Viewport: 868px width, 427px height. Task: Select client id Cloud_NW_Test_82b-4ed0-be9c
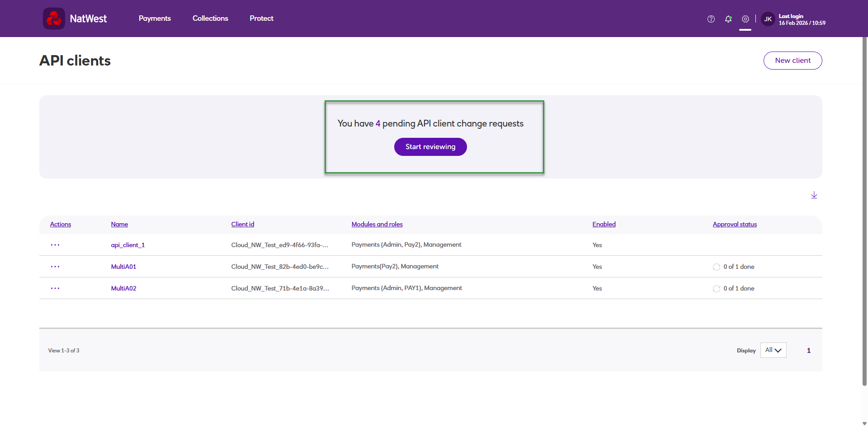[280, 267]
